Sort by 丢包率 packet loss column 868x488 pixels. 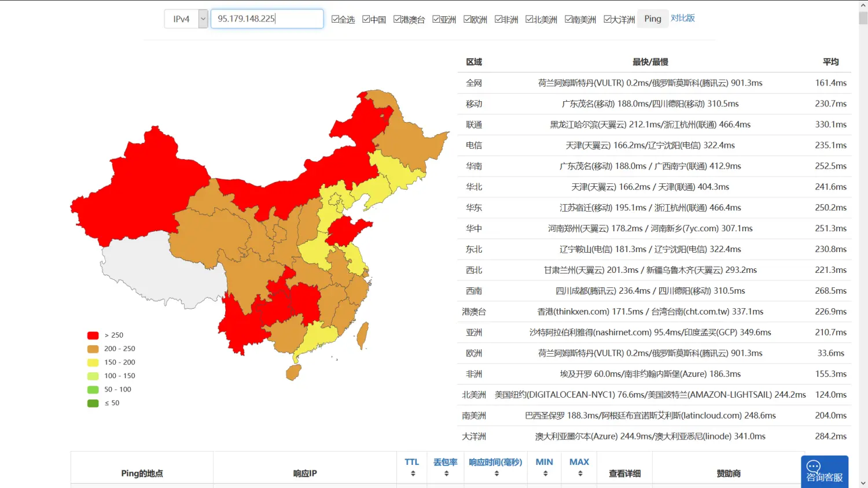pos(446,474)
